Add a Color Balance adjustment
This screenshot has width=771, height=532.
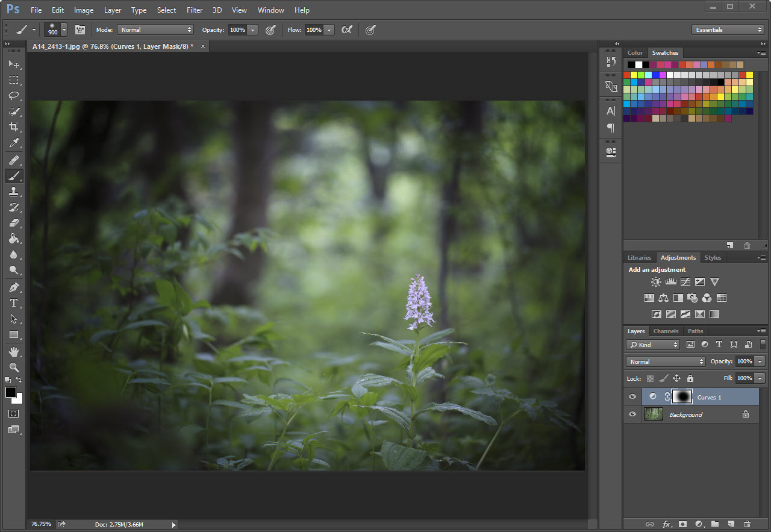663,298
